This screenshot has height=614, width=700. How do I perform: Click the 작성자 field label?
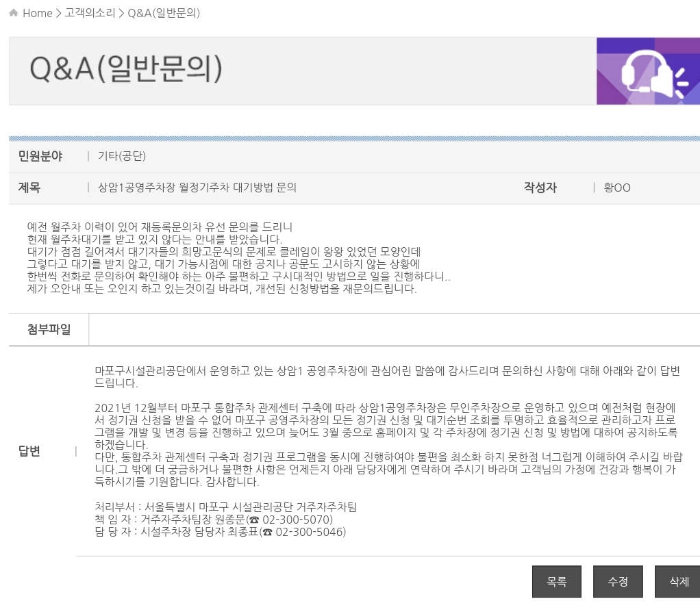click(x=540, y=188)
